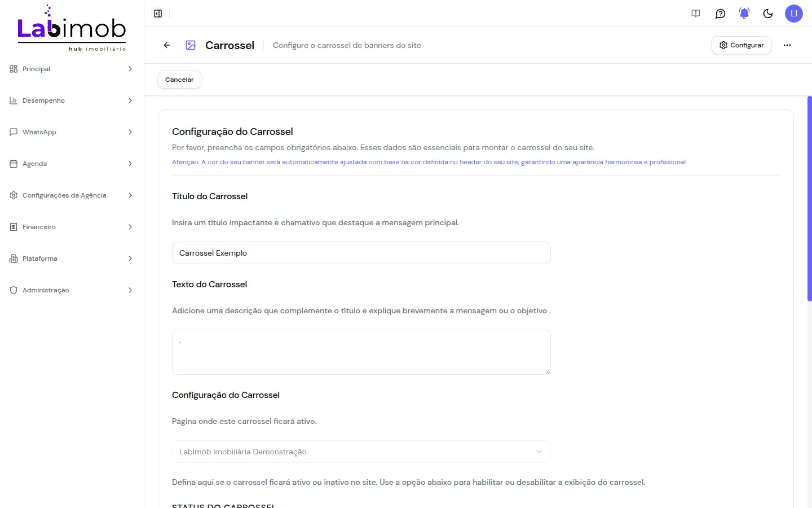Collapse the sidebar panel toggle icon
812x508 pixels.
tap(158, 14)
